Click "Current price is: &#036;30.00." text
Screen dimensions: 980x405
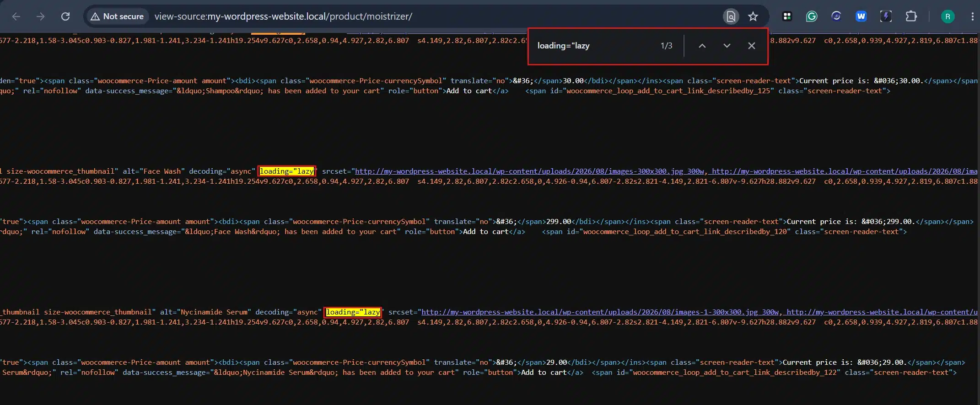click(862, 81)
